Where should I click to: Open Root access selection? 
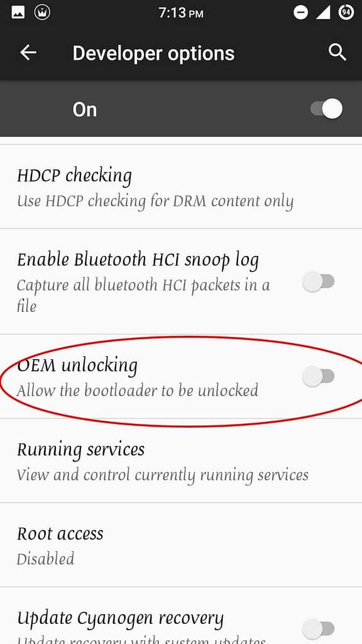(x=181, y=545)
